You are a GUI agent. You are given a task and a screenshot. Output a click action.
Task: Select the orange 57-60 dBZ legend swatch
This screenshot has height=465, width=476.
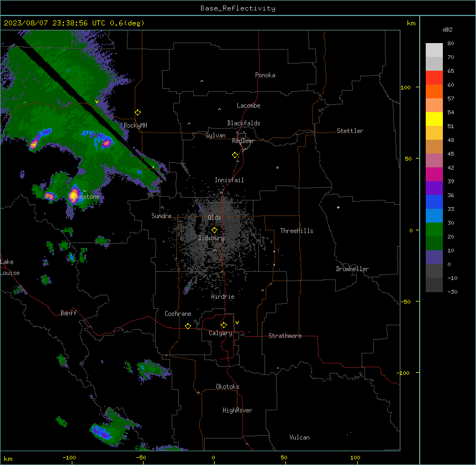point(434,92)
